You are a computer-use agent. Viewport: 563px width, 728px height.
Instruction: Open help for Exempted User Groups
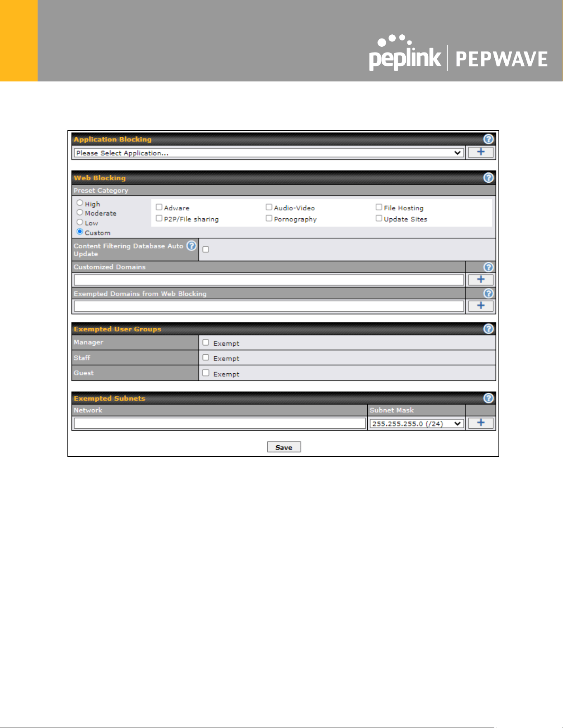coord(489,329)
